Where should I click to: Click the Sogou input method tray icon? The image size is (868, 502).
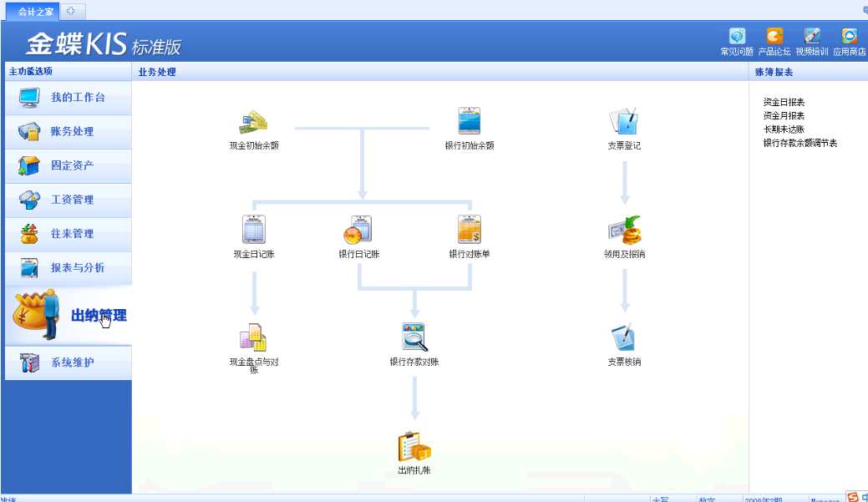(852, 497)
